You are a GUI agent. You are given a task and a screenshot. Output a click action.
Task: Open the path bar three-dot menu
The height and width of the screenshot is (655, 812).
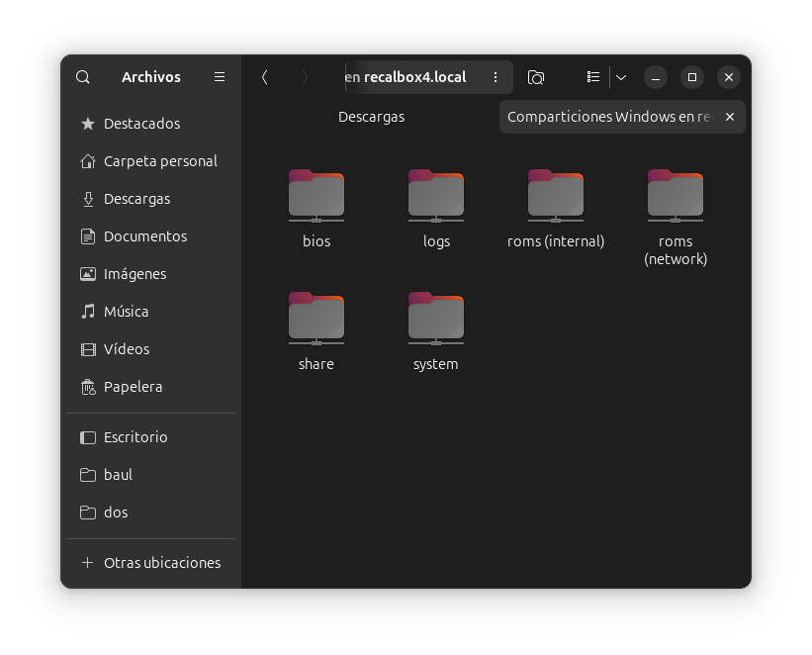click(496, 77)
